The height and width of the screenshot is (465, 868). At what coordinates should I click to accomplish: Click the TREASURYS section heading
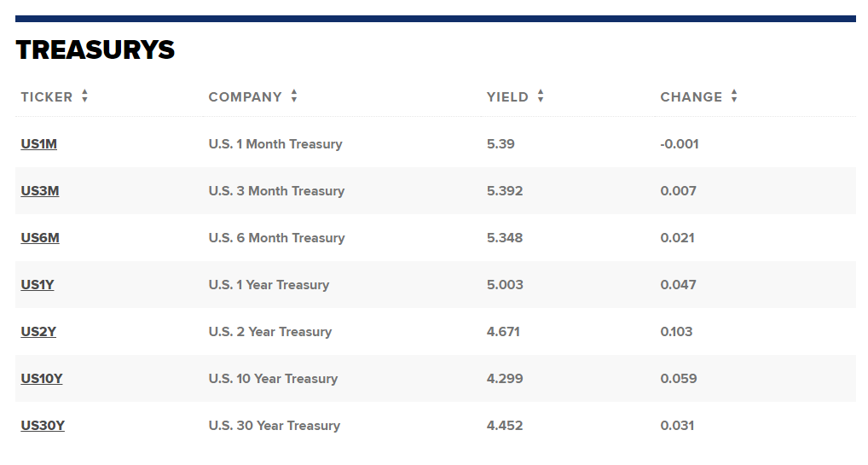(x=95, y=50)
